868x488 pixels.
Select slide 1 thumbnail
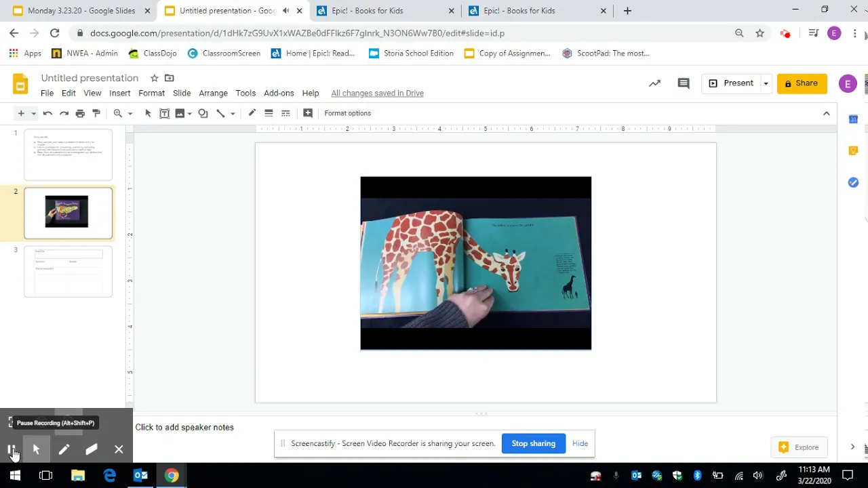68,155
